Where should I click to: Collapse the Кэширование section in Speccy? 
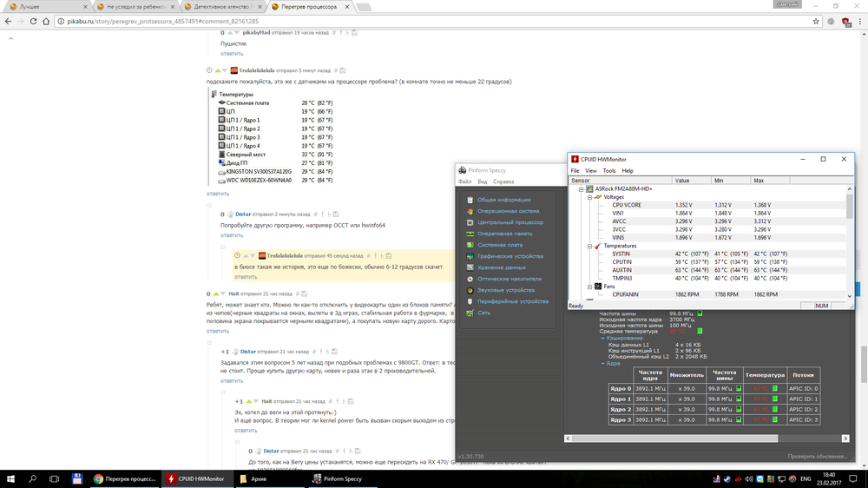(x=602, y=338)
